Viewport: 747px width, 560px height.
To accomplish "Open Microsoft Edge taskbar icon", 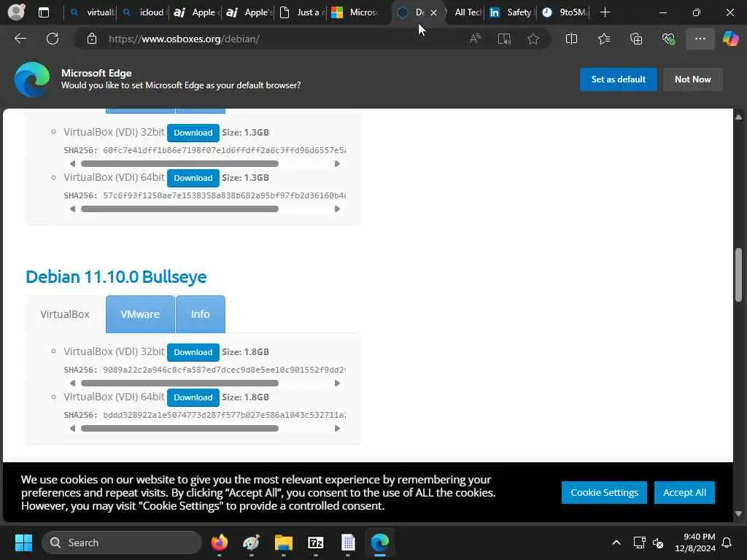I will 379,542.
